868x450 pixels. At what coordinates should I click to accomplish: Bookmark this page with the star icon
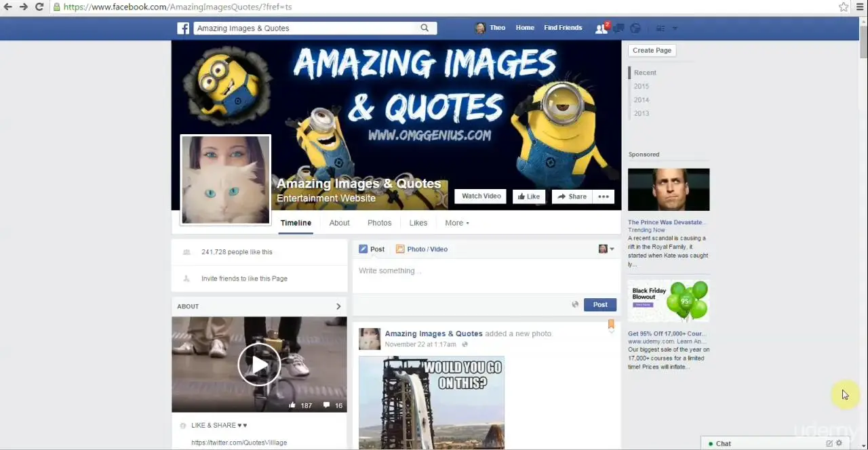844,7
